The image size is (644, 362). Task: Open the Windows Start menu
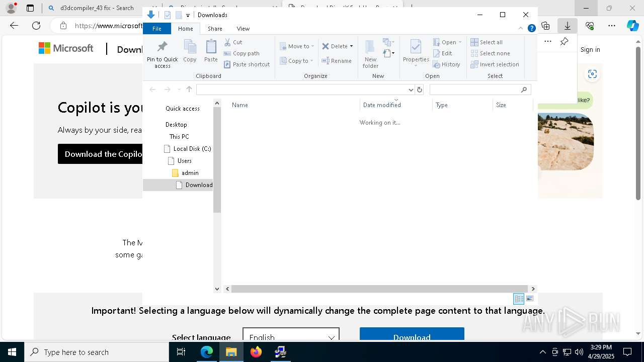(12, 352)
